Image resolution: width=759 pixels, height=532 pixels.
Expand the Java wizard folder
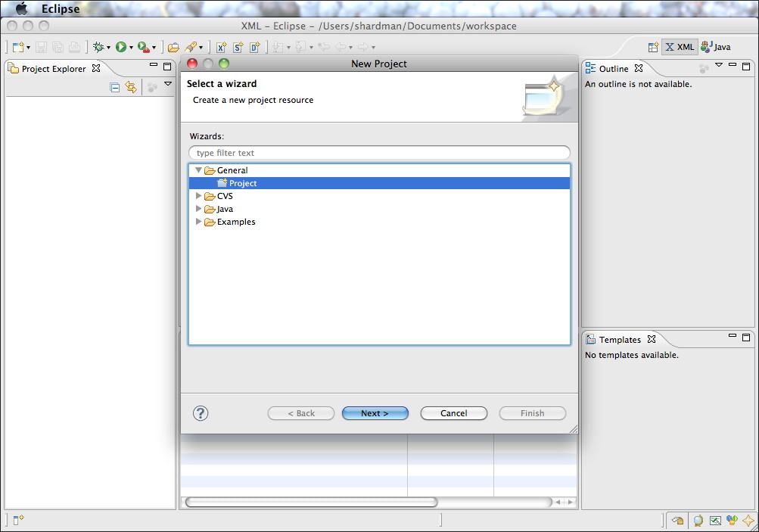[x=198, y=209]
